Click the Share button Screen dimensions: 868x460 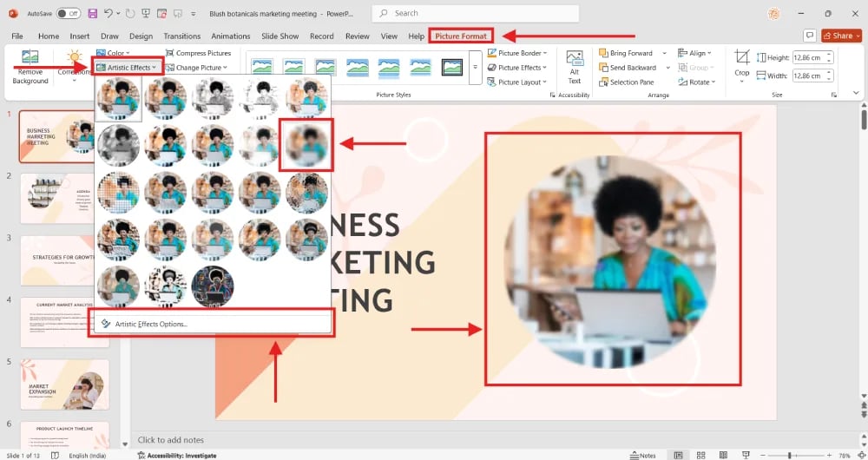[838, 36]
